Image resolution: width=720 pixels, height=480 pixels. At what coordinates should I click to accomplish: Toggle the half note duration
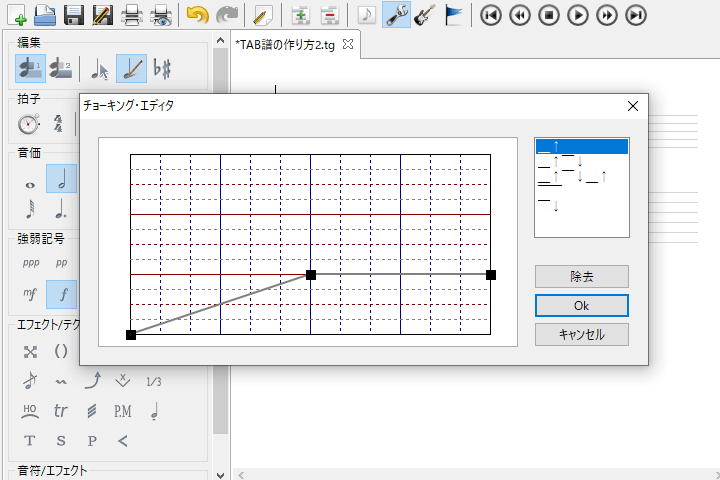[62, 180]
